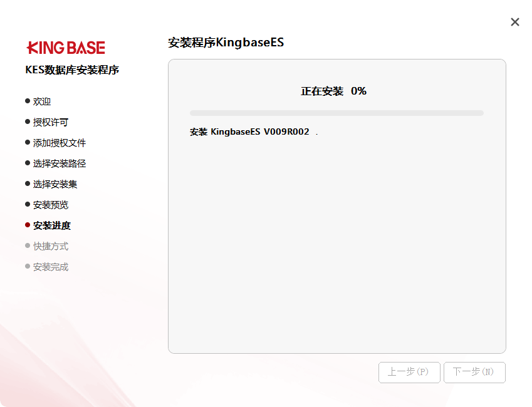This screenshot has height=407, width=532.
Task: Click the 正在安装 0% status text
Action: [333, 91]
